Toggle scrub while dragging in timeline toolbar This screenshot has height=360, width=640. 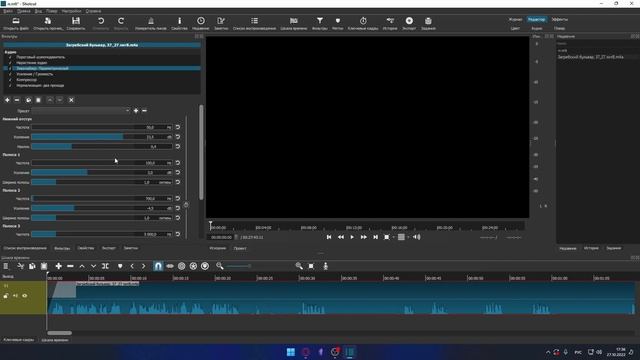coord(170,266)
